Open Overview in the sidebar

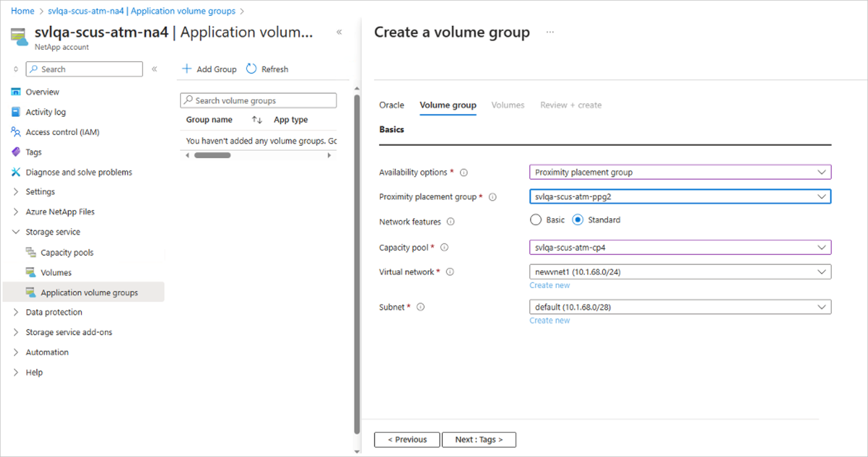(x=42, y=92)
